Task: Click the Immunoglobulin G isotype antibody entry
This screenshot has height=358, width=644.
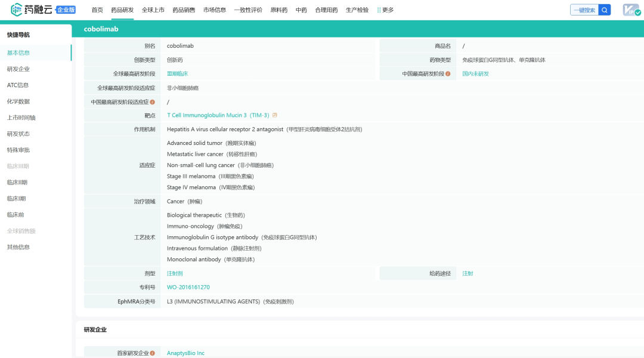Action: click(242, 237)
